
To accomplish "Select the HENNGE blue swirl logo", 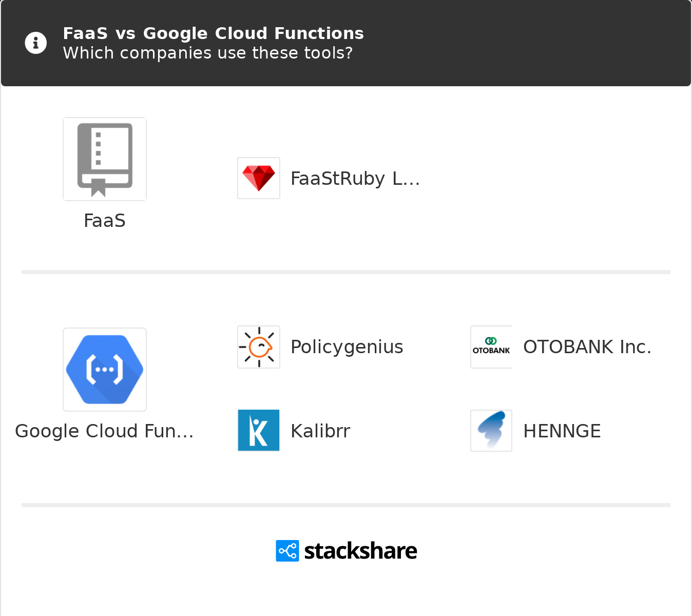I will 491,430.
